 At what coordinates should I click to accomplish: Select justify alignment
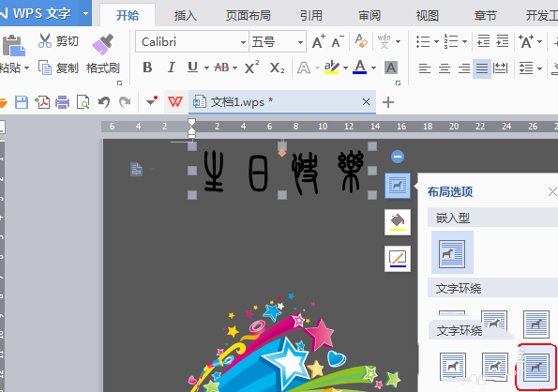tap(482, 68)
